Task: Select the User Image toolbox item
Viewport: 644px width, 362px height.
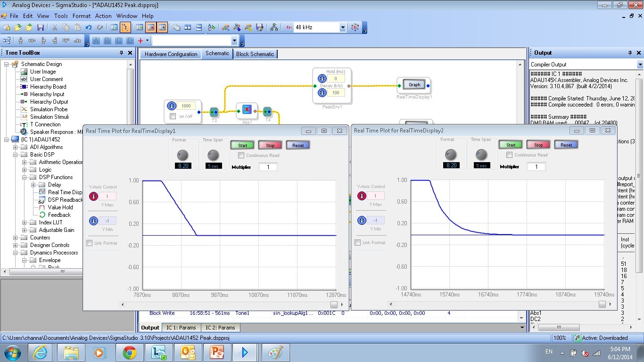Action: coord(43,72)
